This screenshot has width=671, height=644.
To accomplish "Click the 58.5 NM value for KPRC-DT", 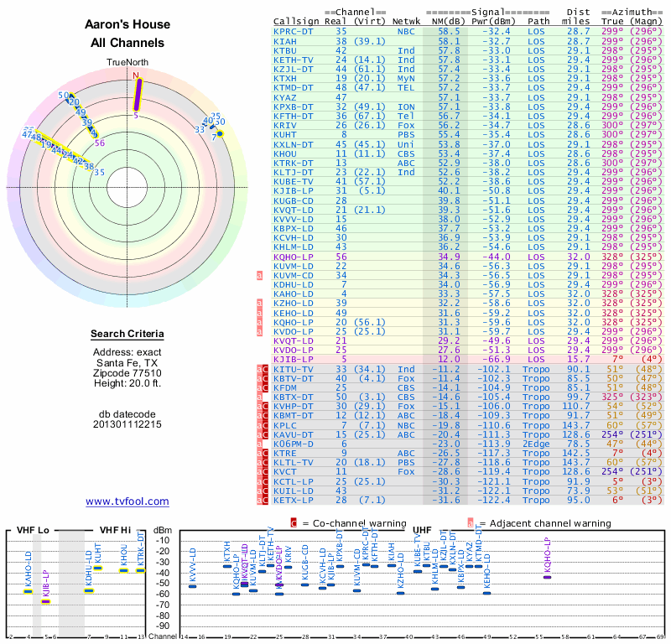I will 449,32.
